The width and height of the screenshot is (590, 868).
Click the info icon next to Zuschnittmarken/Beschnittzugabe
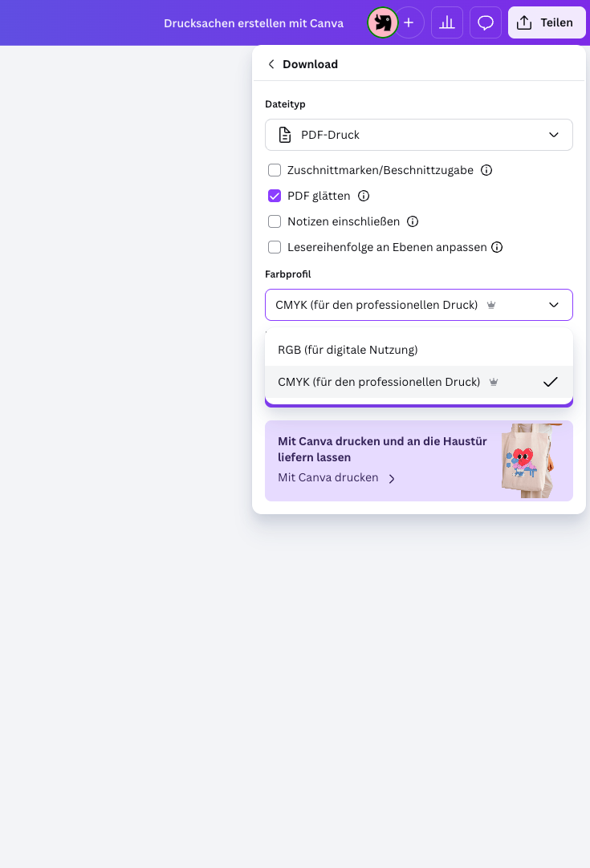pos(486,170)
